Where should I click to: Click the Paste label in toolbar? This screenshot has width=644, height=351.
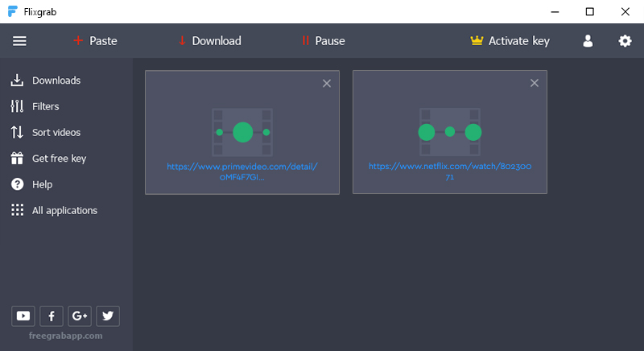point(103,40)
